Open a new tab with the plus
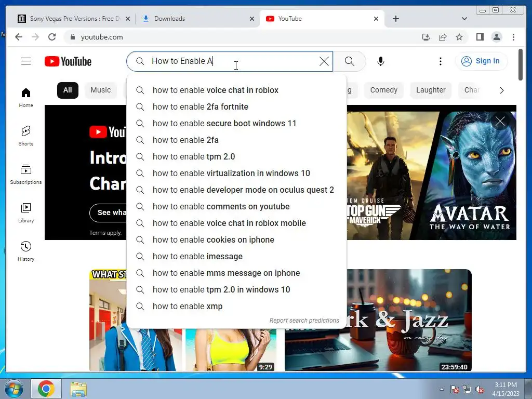Screen dimensions: 532x399 click(x=395, y=19)
